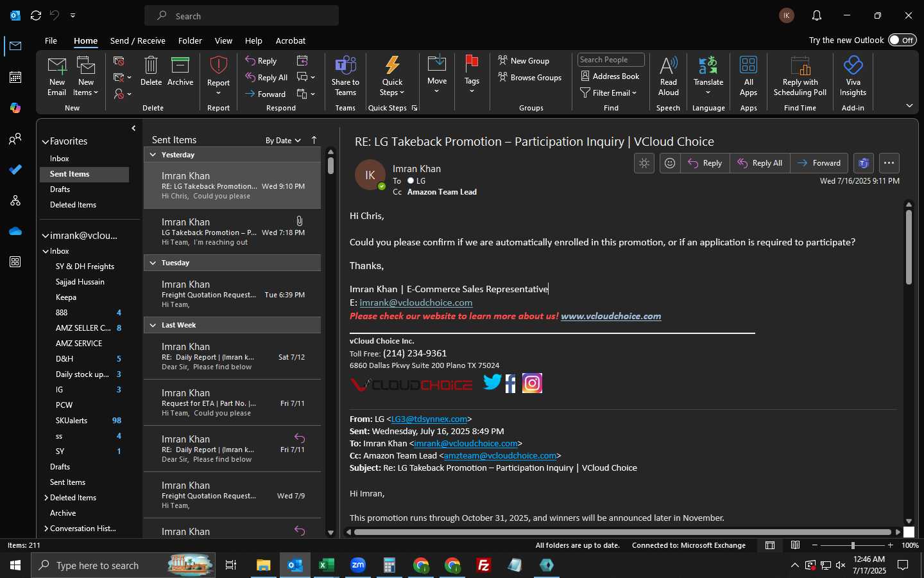Expand the Deleted Items folder
The image size is (924, 578).
[x=46, y=498]
